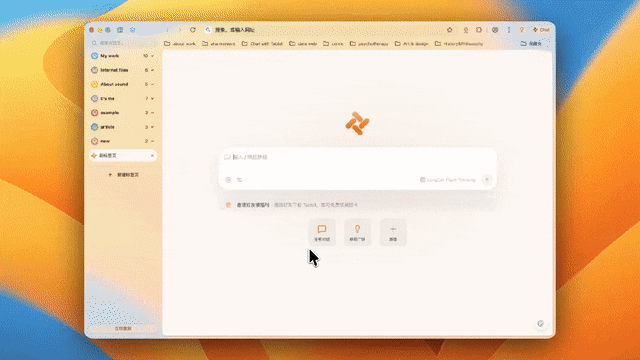Click the chat bubble shortcut tile
This screenshot has height=360, width=640.
coord(322,232)
